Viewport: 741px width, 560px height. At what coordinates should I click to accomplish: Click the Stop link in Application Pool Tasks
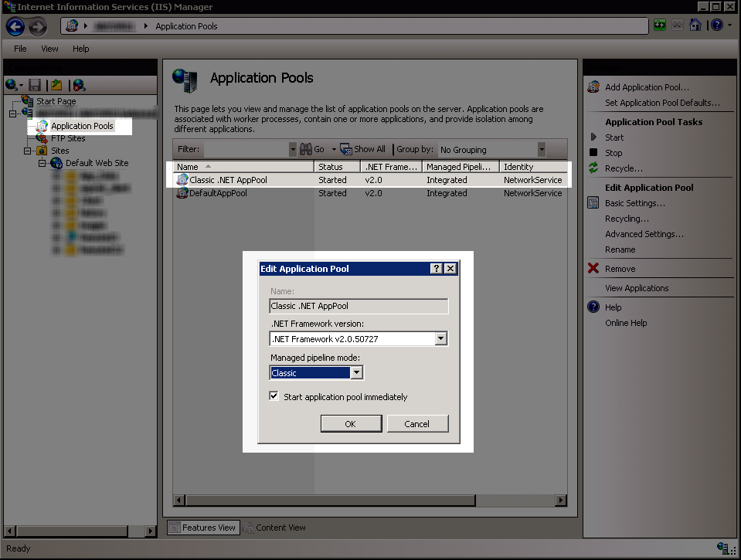point(613,152)
